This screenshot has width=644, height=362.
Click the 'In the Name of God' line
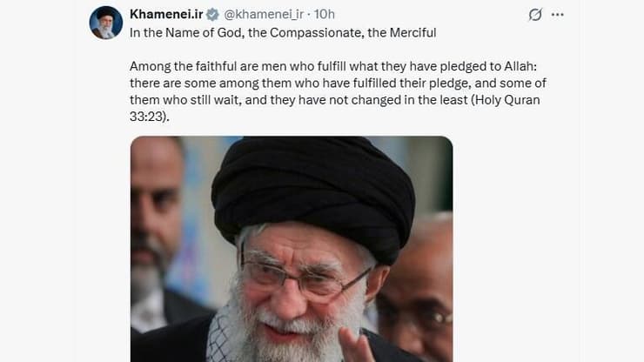coord(283,33)
